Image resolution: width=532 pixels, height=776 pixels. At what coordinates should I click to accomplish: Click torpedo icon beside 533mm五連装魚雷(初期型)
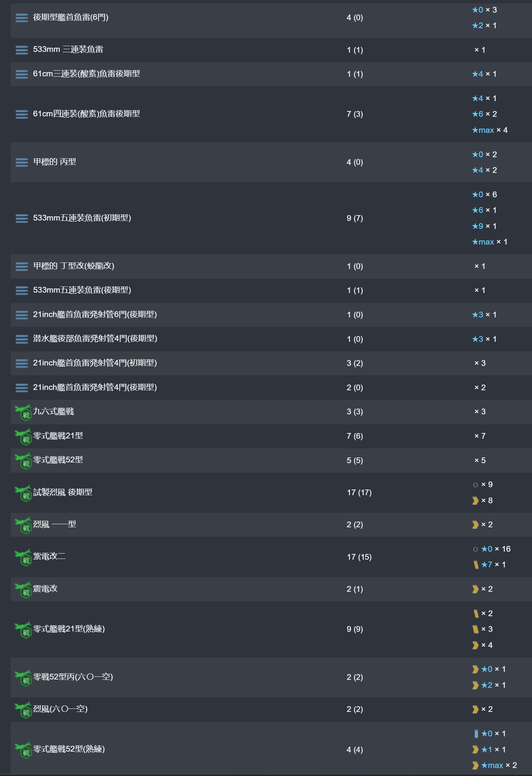pyautogui.click(x=22, y=218)
